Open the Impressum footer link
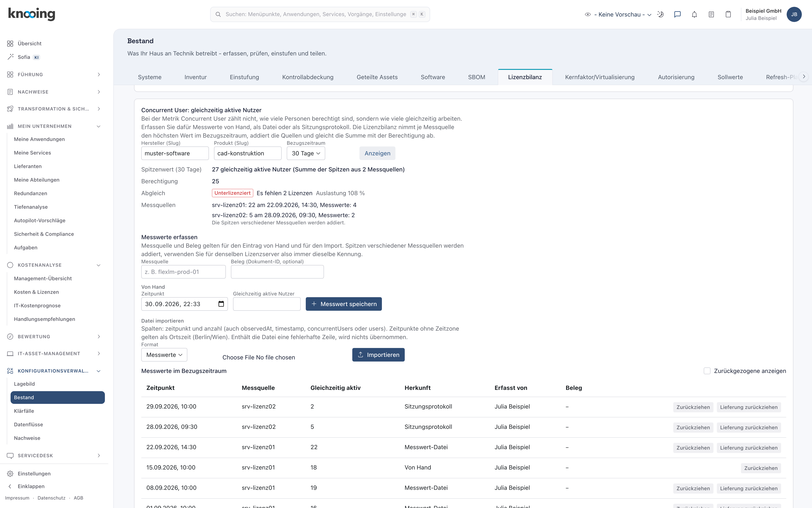812x508 pixels. 17,498
